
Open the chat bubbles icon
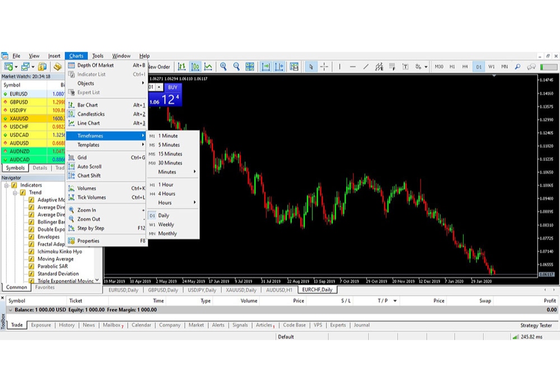(x=531, y=67)
